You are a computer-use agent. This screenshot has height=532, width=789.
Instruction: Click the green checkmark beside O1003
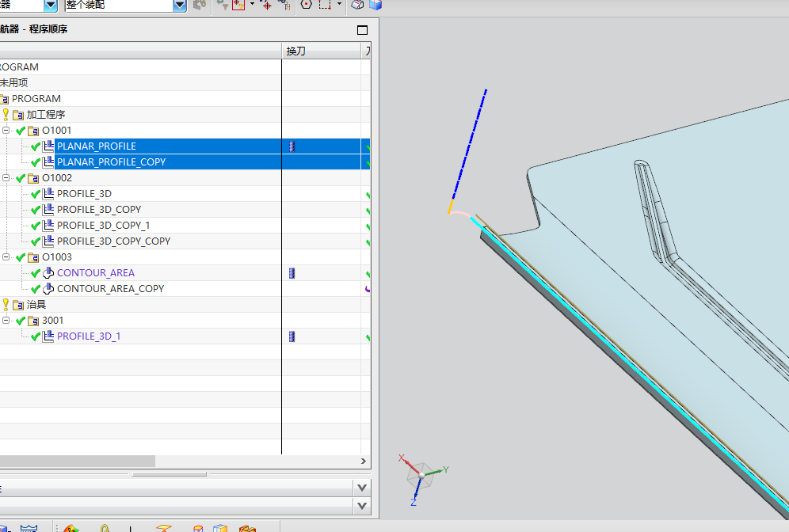tap(21, 257)
